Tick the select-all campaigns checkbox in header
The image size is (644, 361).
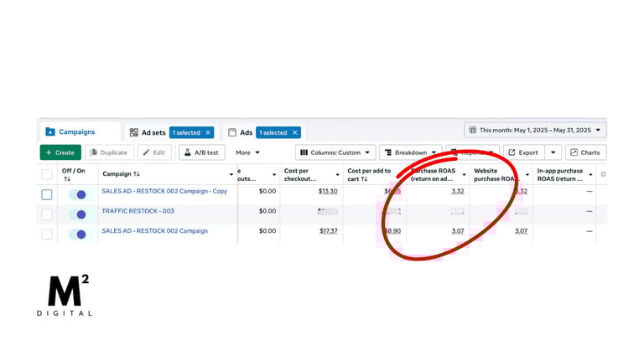tap(47, 174)
